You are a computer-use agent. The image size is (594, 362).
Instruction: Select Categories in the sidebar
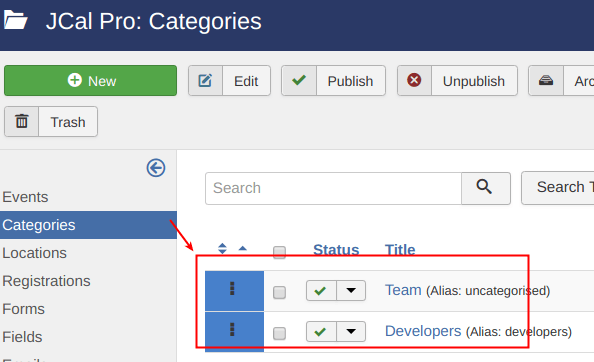pyautogui.click(x=88, y=225)
